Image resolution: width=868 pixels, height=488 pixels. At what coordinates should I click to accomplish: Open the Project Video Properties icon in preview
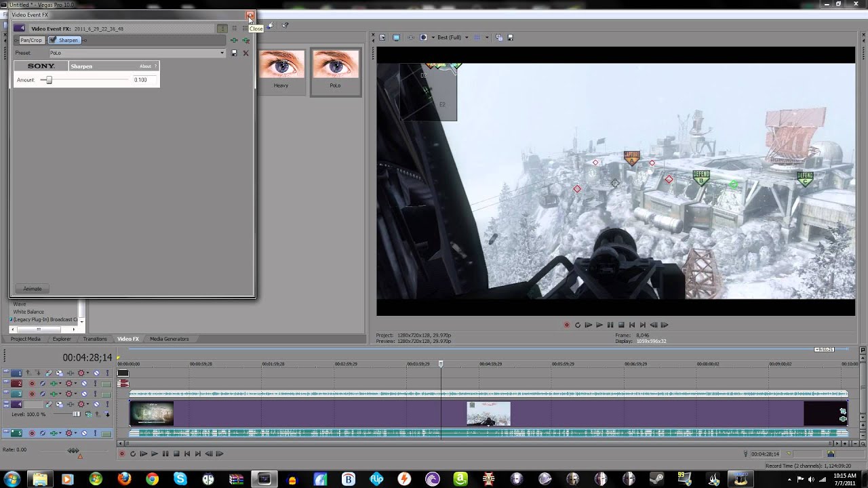click(382, 37)
